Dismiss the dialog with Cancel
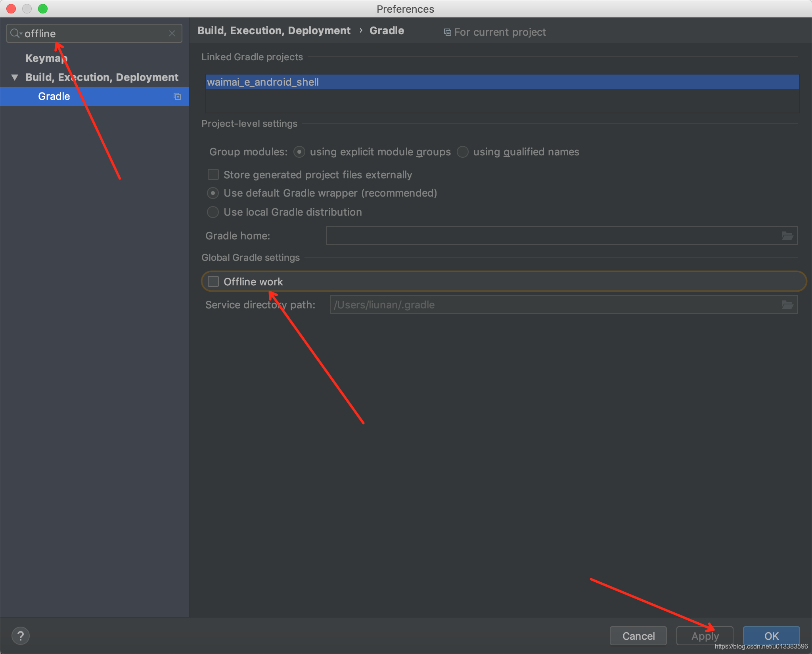The image size is (812, 654). [638, 636]
